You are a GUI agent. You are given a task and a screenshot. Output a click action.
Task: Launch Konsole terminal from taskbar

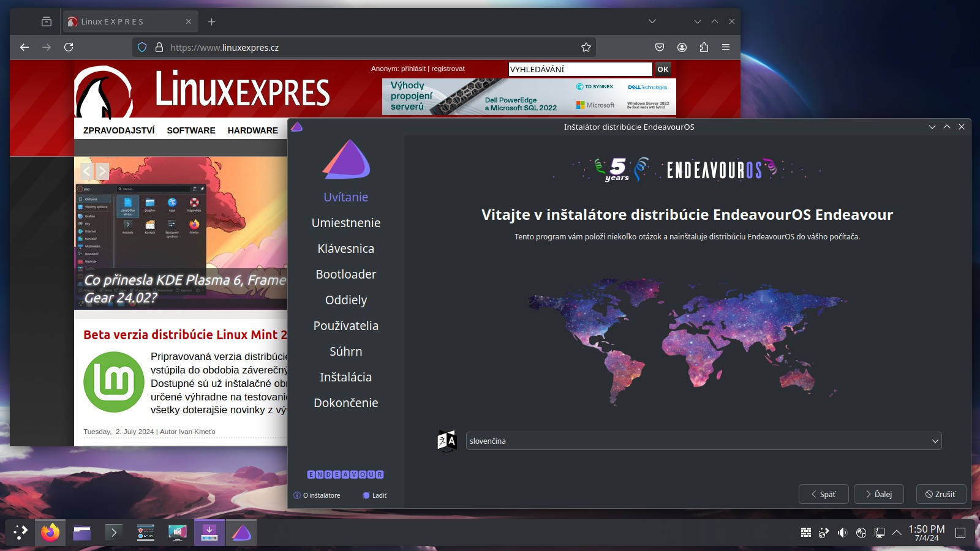coord(114,533)
